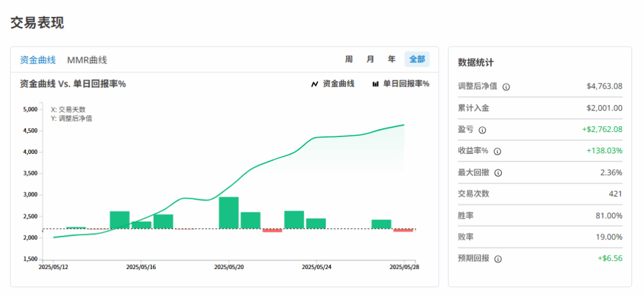
Task: Select the 周 time range
Action: point(349,60)
